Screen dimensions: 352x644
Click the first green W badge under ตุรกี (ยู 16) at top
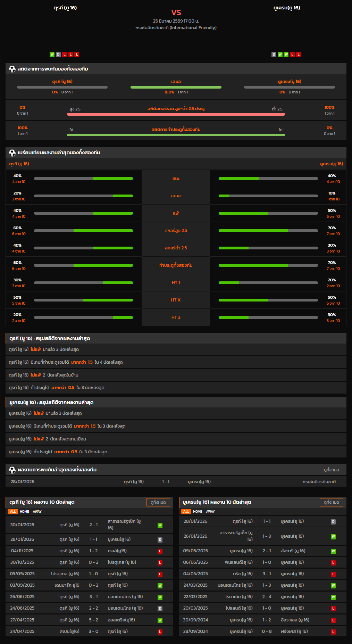(x=52, y=55)
